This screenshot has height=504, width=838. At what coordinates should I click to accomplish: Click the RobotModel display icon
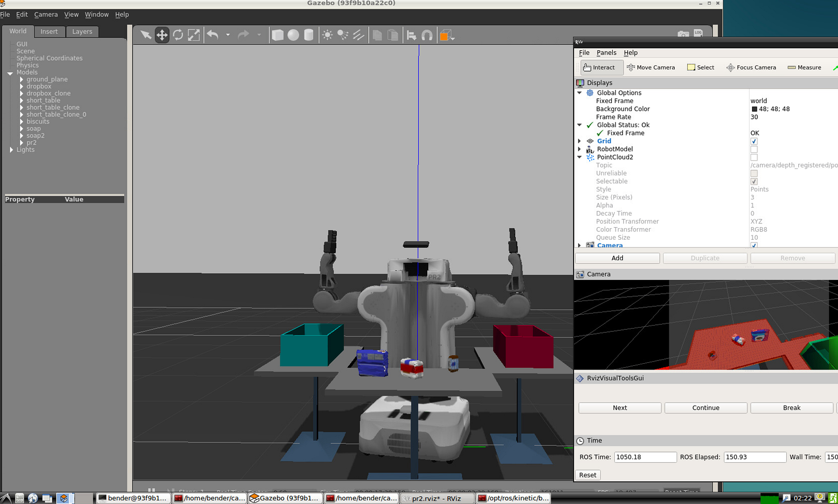coord(590,149)
